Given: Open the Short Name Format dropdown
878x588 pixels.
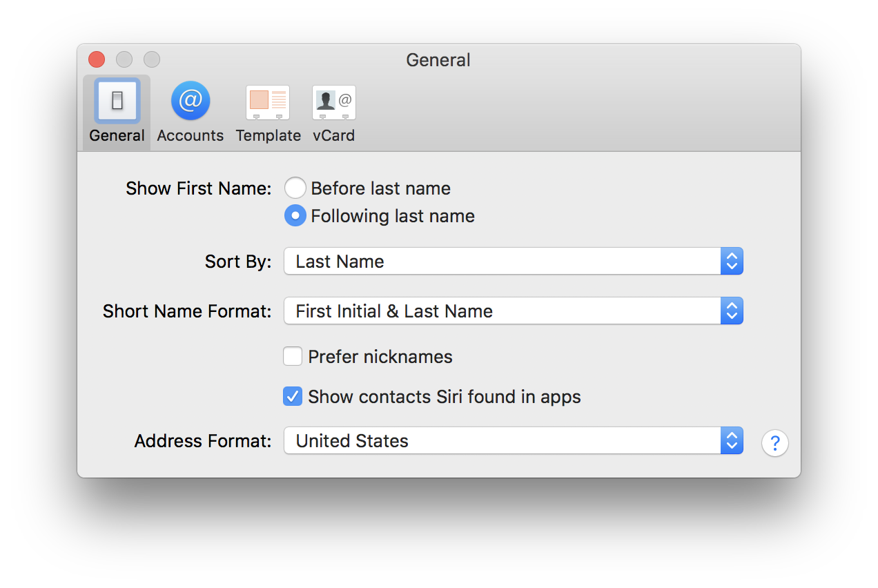Looking at the screenshot, I should pyautogui.click(x=514, y=311).
